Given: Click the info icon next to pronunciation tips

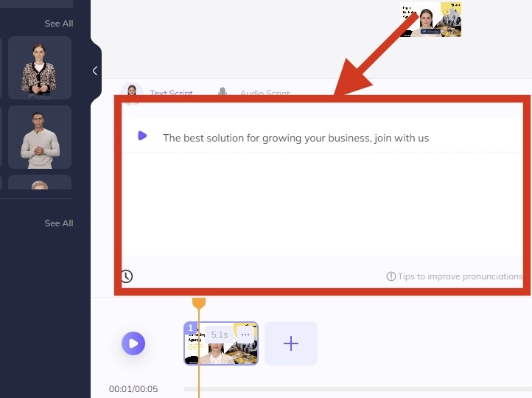Looking at the screenshot, I should (x=391, y=276).
